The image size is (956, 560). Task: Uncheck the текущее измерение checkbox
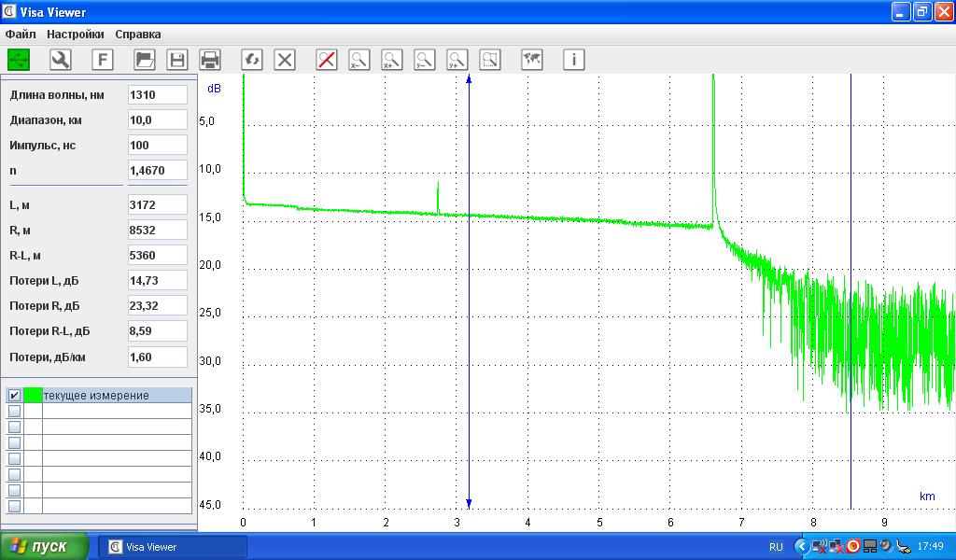pos(14,396)
